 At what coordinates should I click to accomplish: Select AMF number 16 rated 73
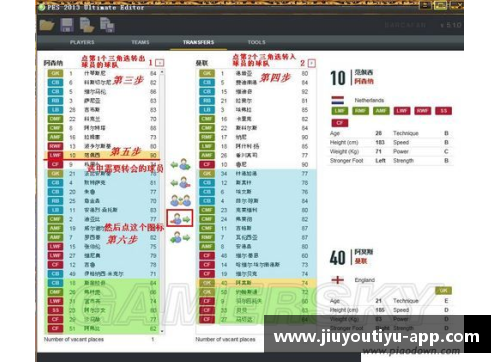pos(102,137)
